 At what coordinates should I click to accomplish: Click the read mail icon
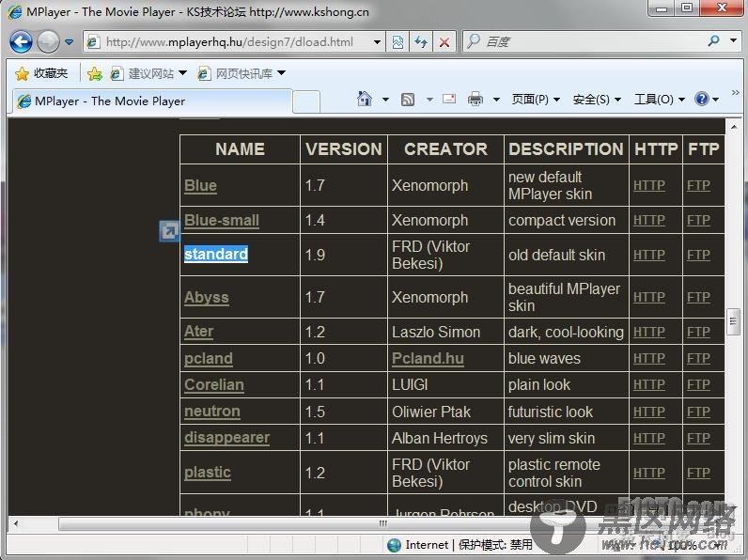click(x=449, y=99)
